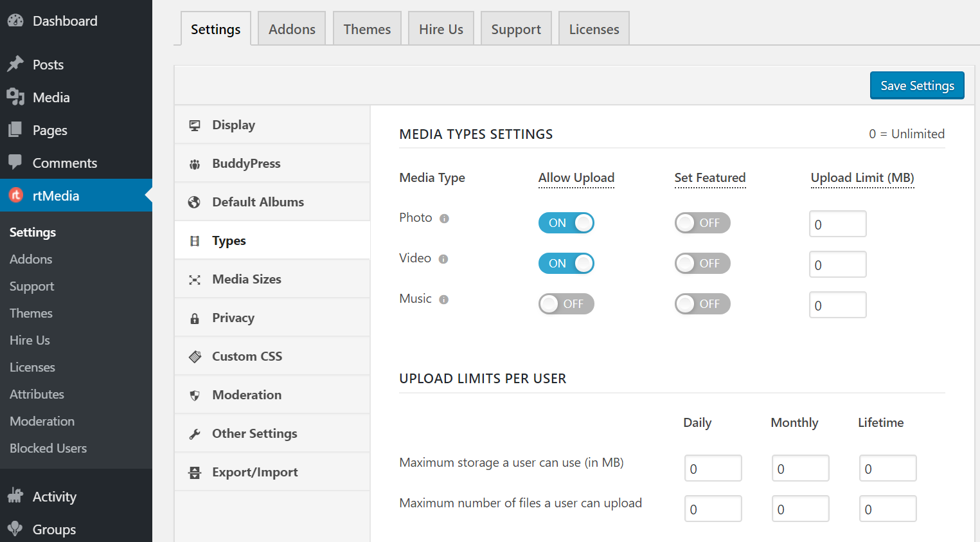
Task: Open Media Sizes settings section
Action: [x=246, y=279]
